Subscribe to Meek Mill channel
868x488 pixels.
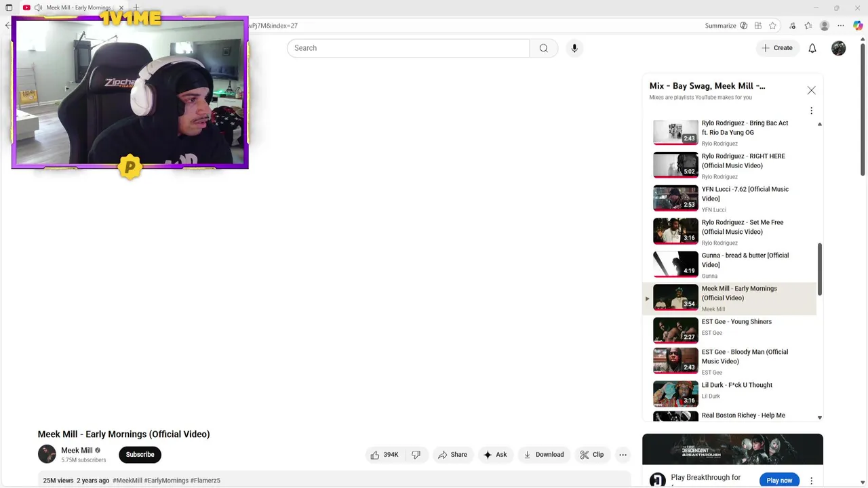click(x=140, y=455)
